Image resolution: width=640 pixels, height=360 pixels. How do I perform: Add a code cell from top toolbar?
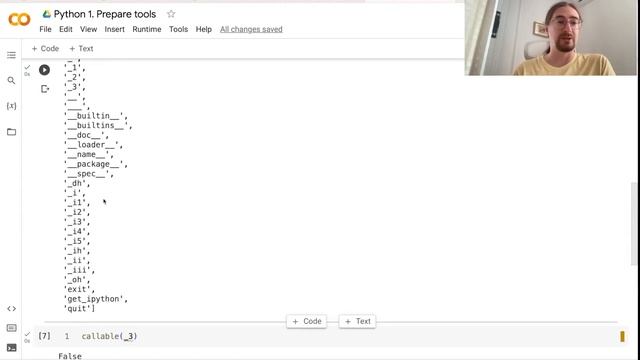tap(45, 49)
